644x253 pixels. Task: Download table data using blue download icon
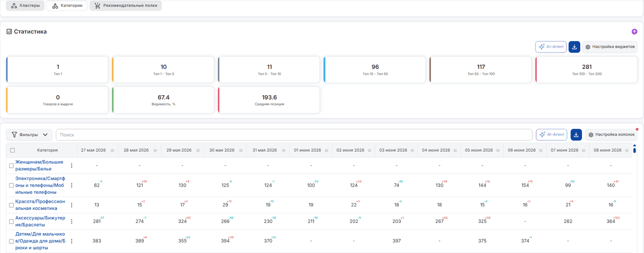[576, 135]
